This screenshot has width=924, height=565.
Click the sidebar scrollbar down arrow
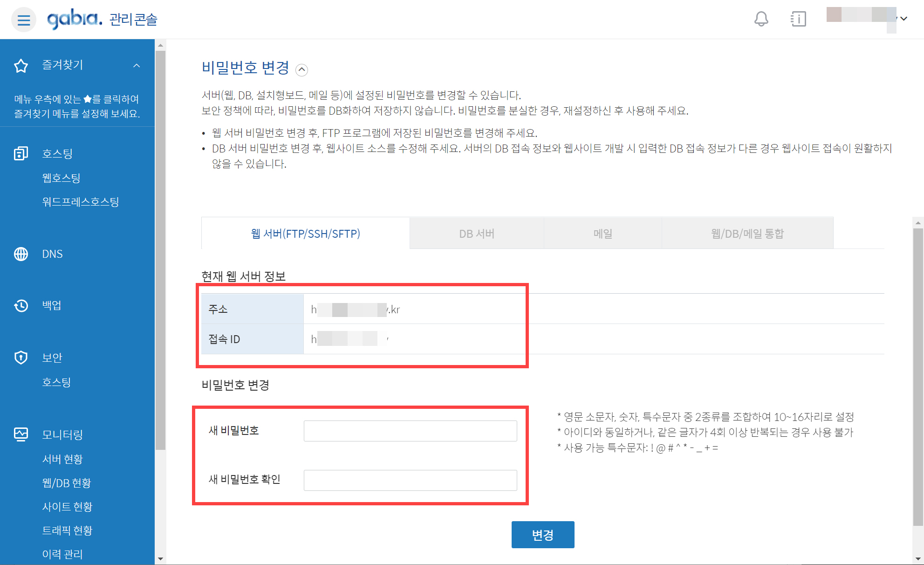pos(160,558)
